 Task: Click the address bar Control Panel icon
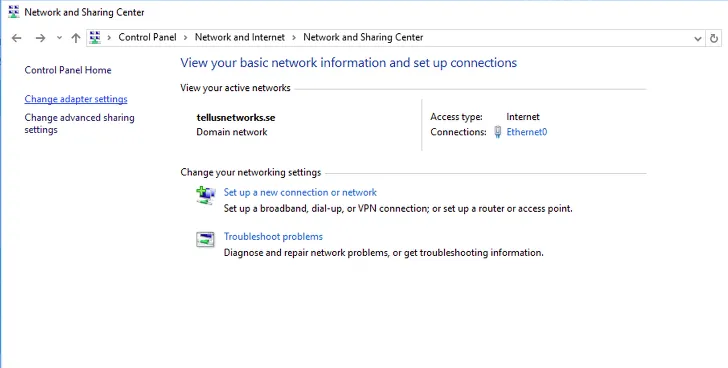coord(95,38)
